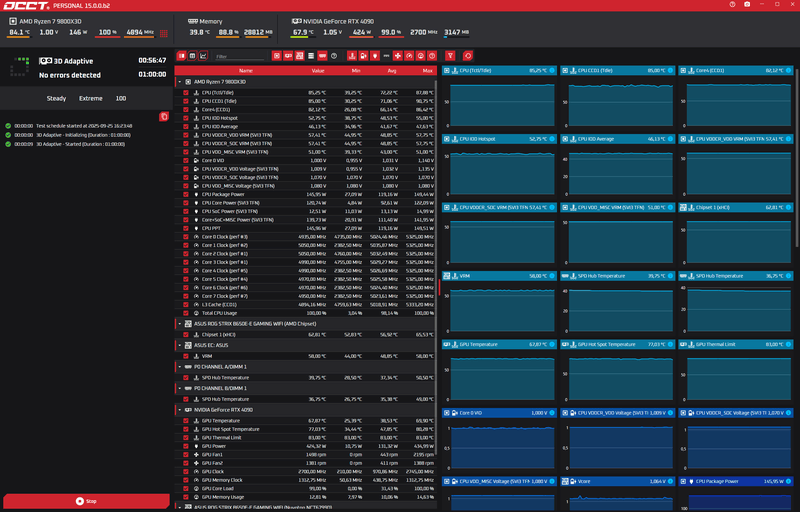Click the CPU IOD Average graph area
The height and width of the screenshot is (512, 800).
[x=620, y=173]
